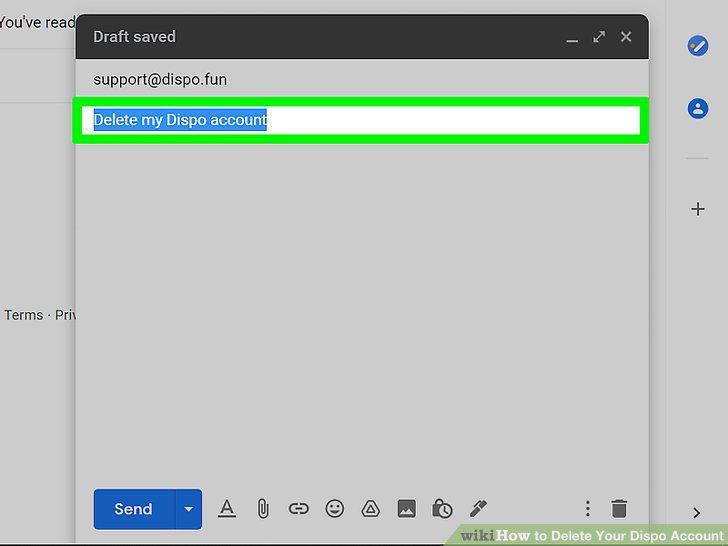Viewport: 728px width, 546px height.
Task: Click the Draft saved title bar text
Action: coord(135,37)
